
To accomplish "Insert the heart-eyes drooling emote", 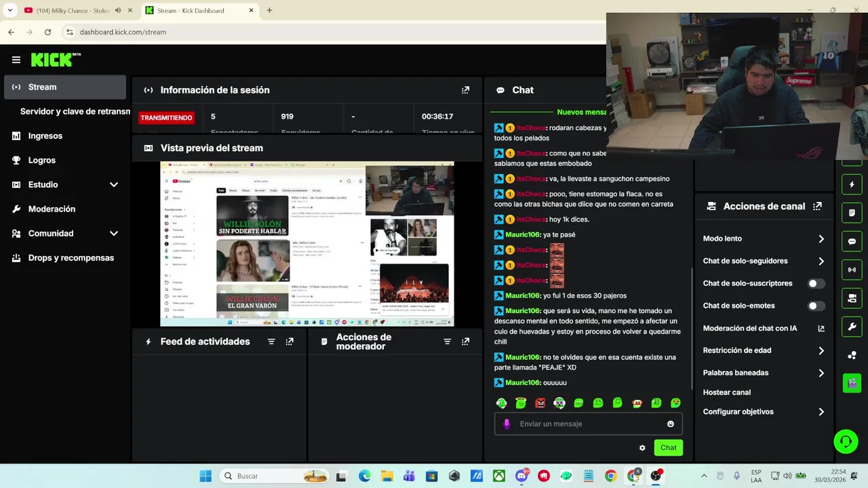I will click(x=675, y=403).
